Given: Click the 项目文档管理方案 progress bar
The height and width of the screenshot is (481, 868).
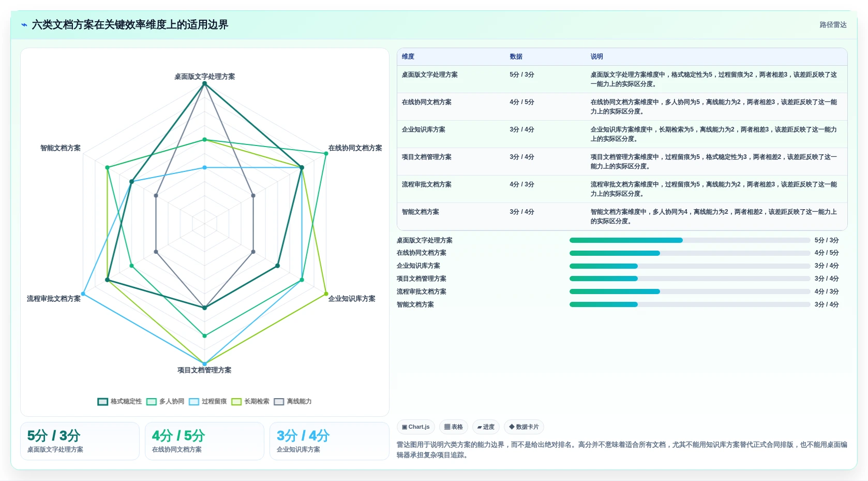Looking at the screenshot, I should tap(690, 279).
